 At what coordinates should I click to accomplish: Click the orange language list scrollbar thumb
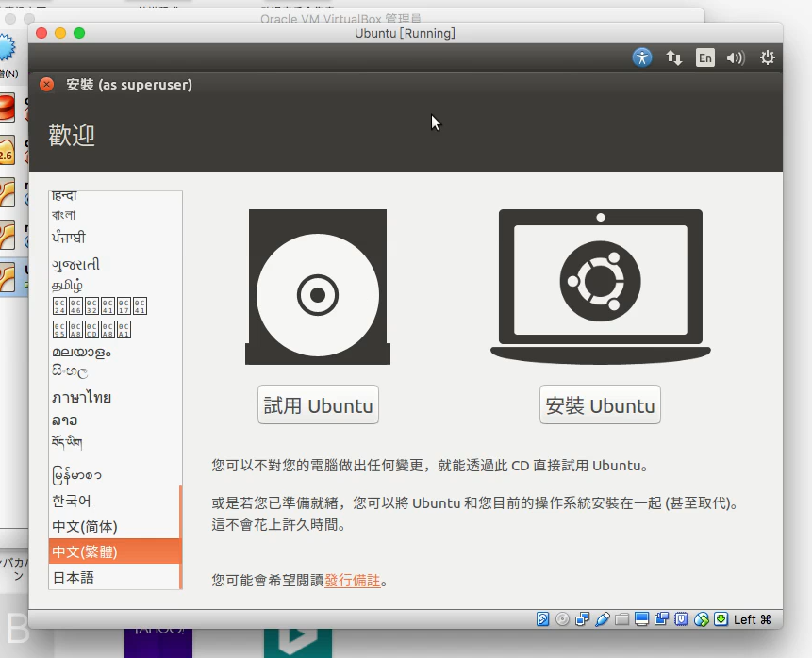tap(181, 536)
